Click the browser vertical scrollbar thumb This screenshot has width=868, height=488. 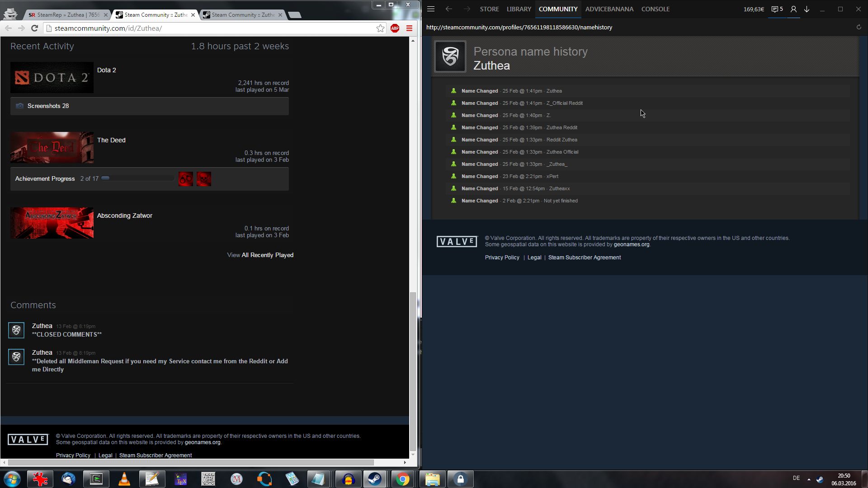tap(412, 371)
